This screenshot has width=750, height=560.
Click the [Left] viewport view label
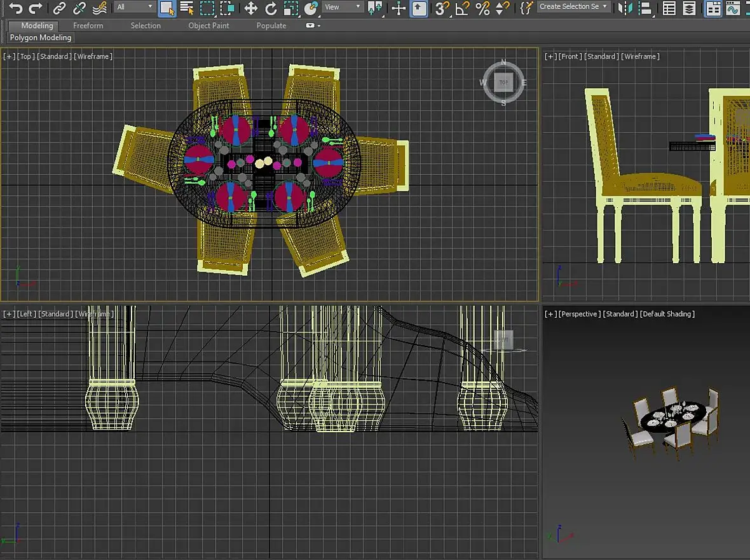(x=27, y=314)
